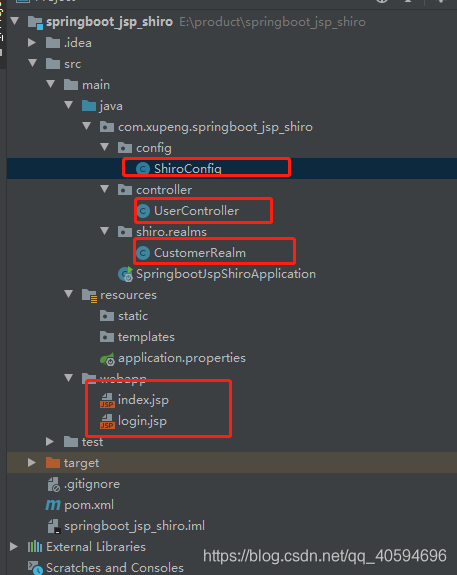Click the .gitignore file icon
Image resolution: width=457 pixels, height=575 pixels.
pyautogui.click(x=54, y=484)
